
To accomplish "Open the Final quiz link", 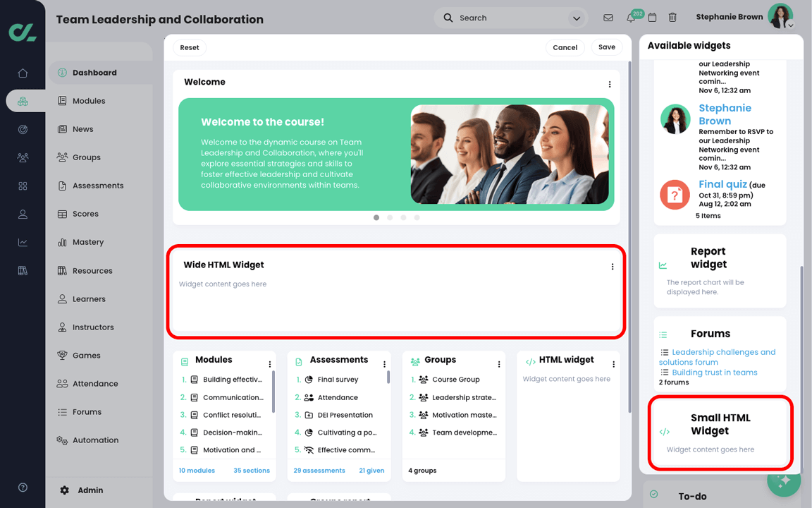I will (x=722, y=185).
